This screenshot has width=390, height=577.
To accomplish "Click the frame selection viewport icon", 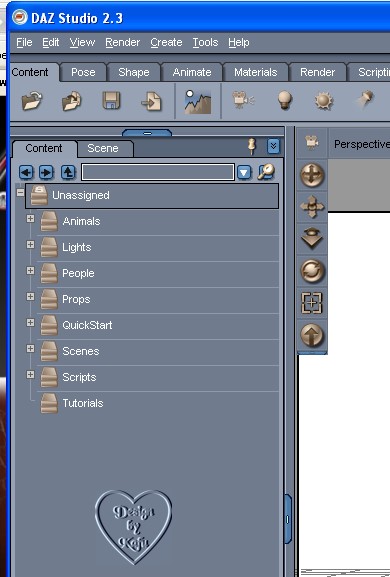I will click(312, 303).
